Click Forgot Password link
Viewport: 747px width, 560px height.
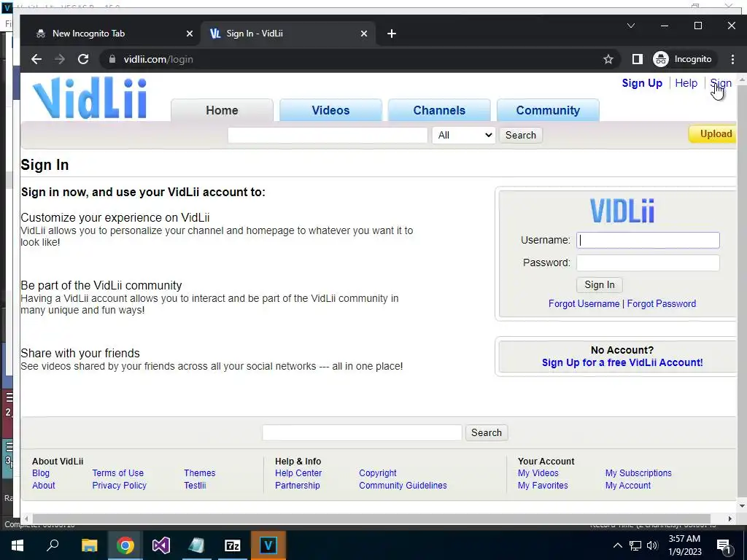pyautogui.click(x=661, y=303)
